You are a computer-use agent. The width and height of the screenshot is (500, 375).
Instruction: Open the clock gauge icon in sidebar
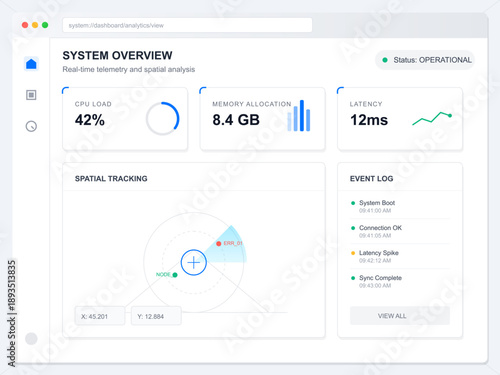point(31,126)
